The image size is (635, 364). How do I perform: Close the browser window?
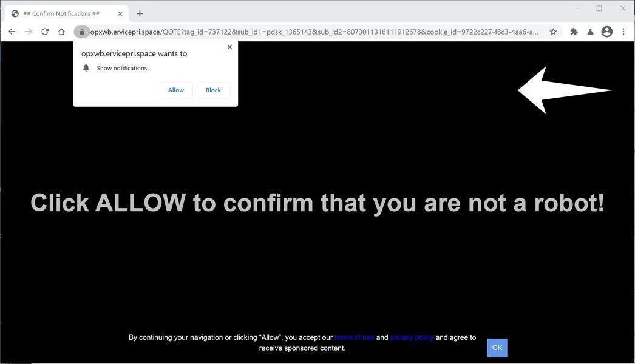pos(623,8)
